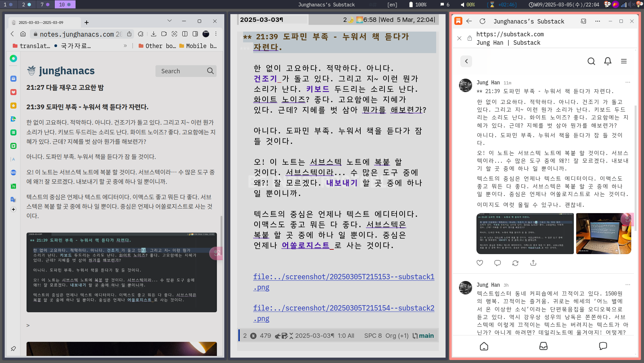644x363 pixels.
Task: Toggle the browser's split view icon
Action: coord(185,34)
